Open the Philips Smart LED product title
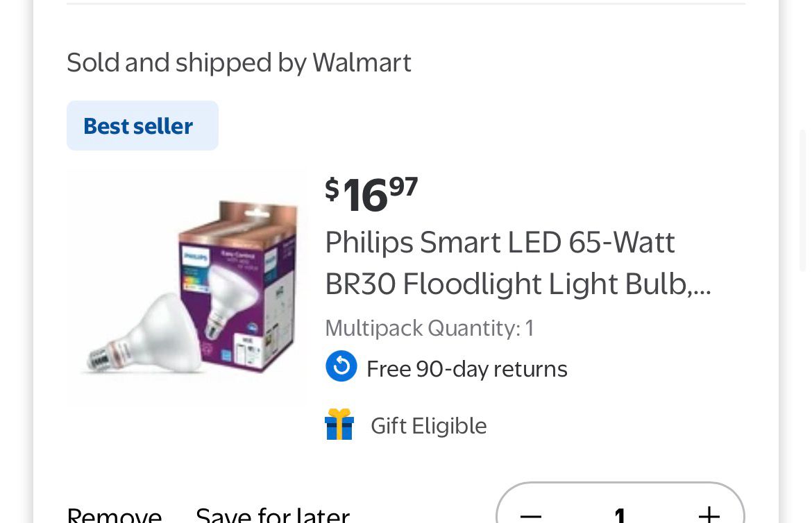 click(500, 243)
